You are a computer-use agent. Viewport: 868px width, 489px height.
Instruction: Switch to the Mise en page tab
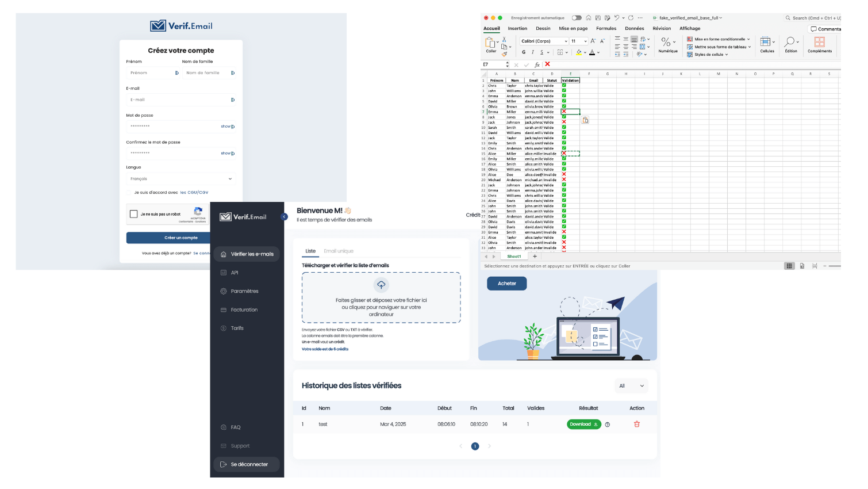[573, 28]
